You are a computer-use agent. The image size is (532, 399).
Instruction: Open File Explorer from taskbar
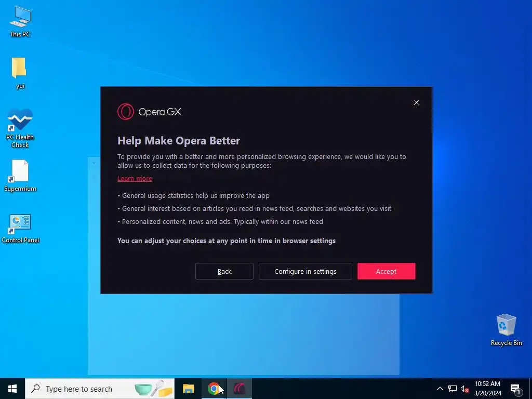click(188, 389)
